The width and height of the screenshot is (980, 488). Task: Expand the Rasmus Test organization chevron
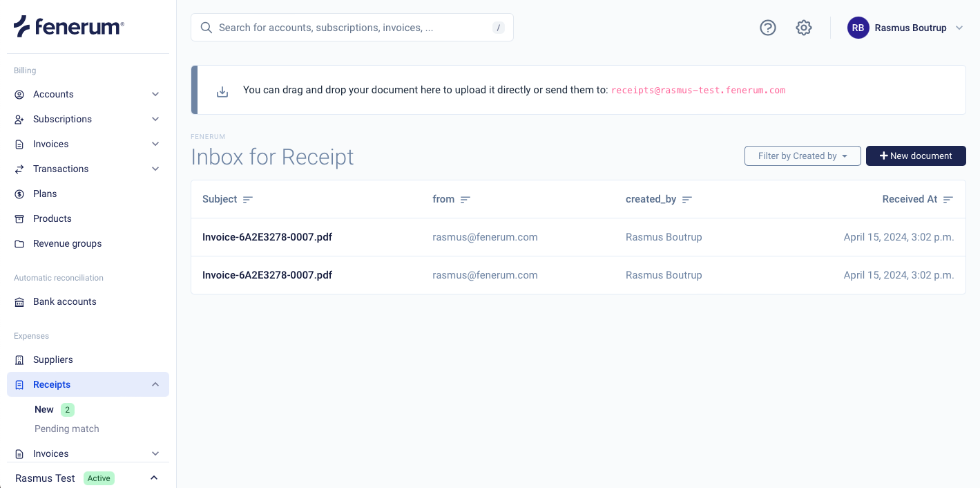[154, 478]
